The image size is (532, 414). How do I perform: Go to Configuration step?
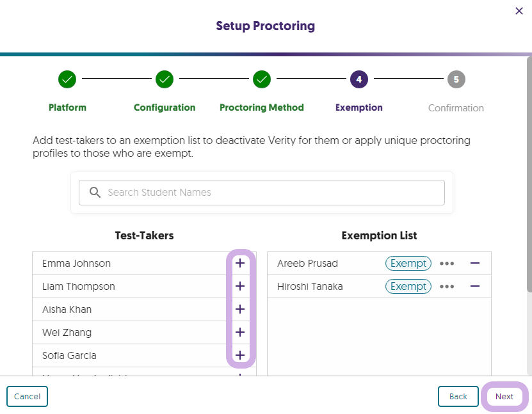165,80
